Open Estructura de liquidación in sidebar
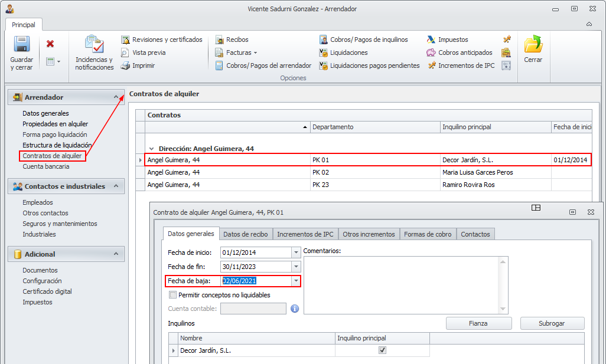 57,146
